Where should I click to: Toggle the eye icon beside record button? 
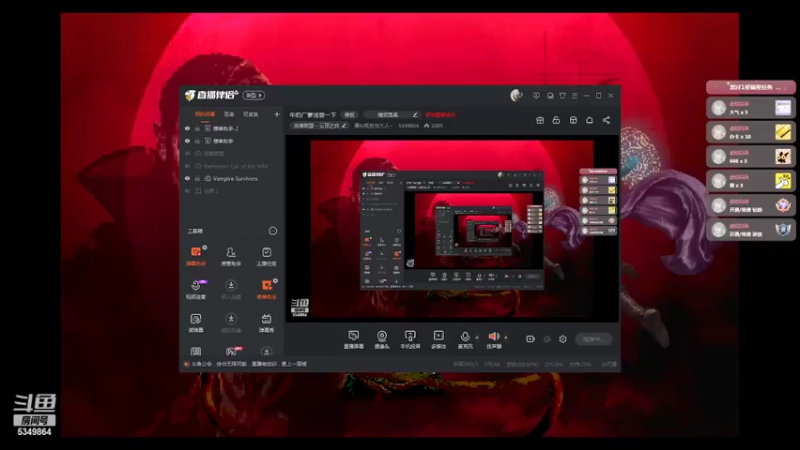pyautogui.click(x=547, y=339)
